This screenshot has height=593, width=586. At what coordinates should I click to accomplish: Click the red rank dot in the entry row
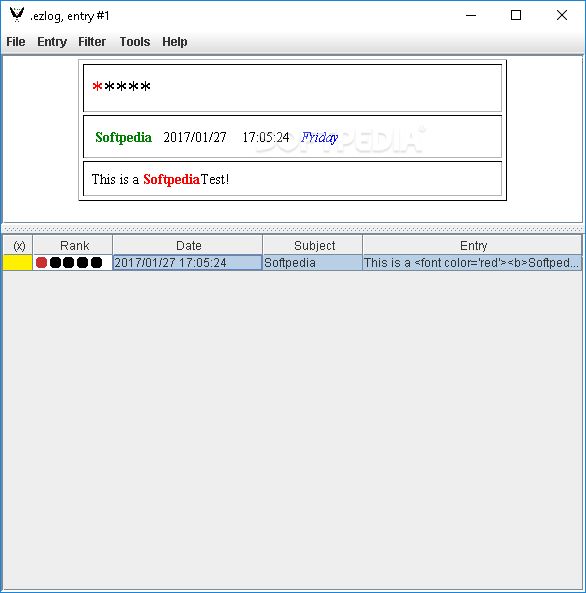pyautogui.click(x=42, y=262)
